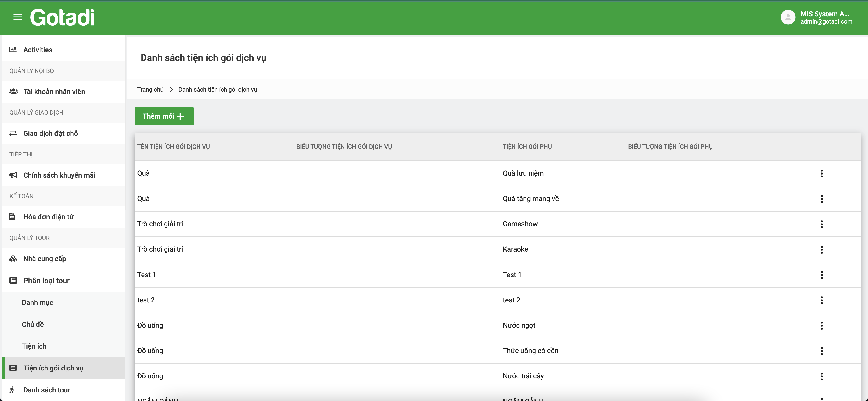Click the Nhà cung cấp cubes icon

pos(13,258)
